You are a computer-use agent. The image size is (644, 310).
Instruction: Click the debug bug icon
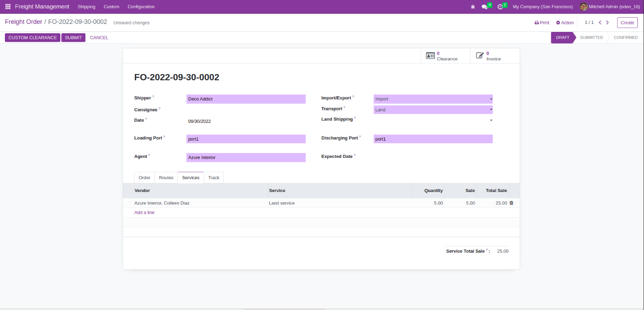(473, 7)
